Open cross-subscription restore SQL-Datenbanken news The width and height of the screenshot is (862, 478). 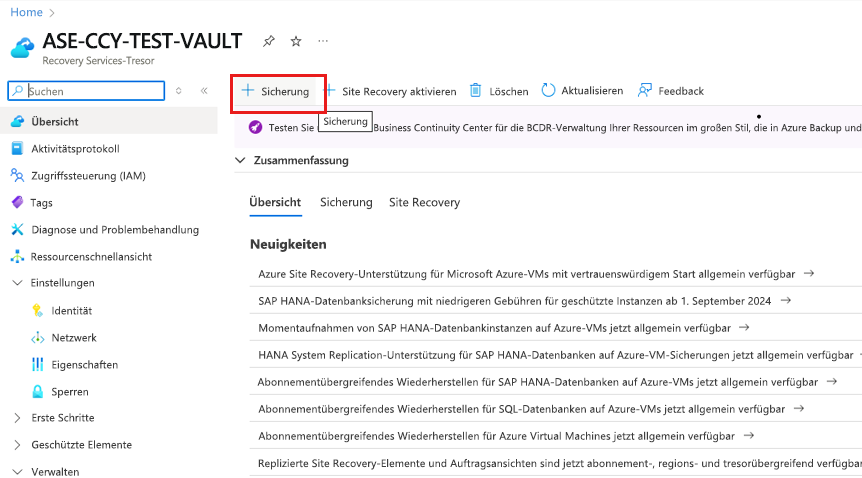522,409
